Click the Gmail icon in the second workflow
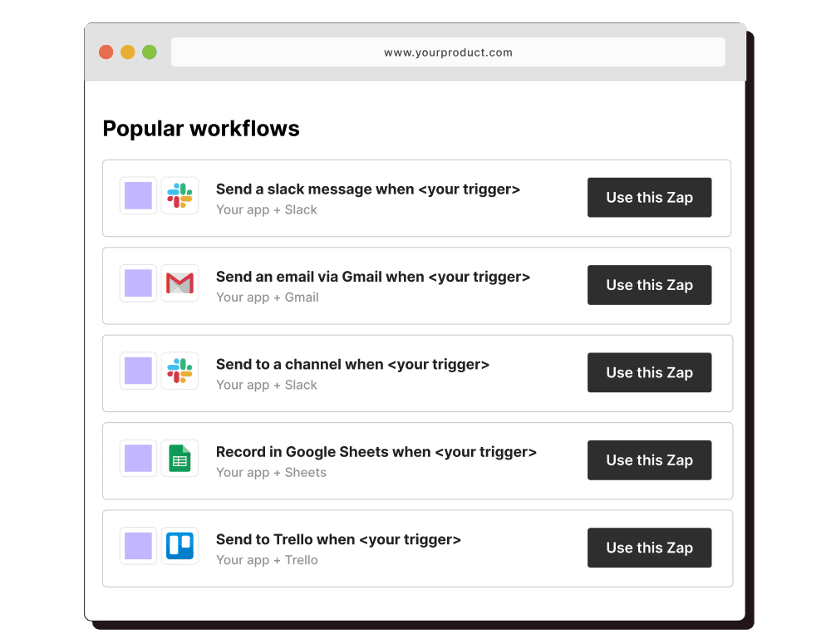Image resolution: width=831 pixels, height=644 pixels. point(179,283)
